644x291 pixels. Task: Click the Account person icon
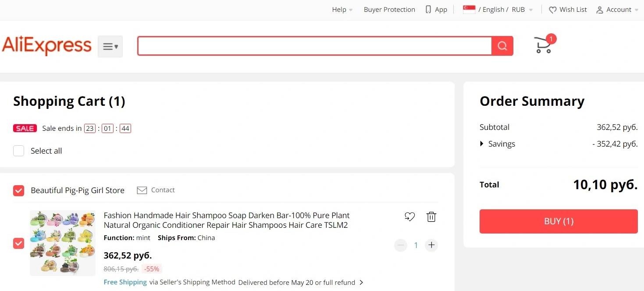(600, 10)
